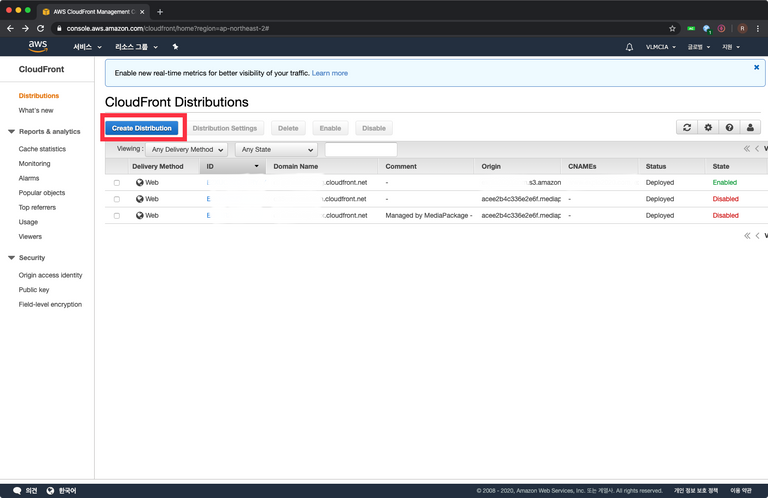
Task: Dismiss the real-time metrics banner
Action: (756, 67)
